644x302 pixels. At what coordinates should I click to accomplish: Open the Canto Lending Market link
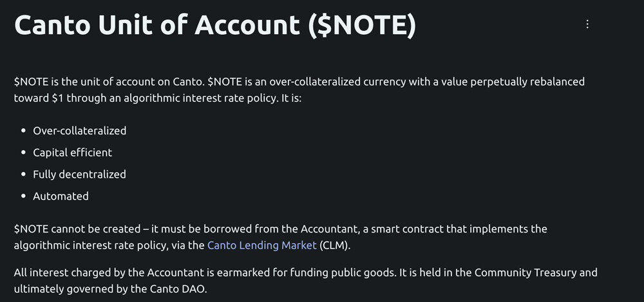click(261, 245)
